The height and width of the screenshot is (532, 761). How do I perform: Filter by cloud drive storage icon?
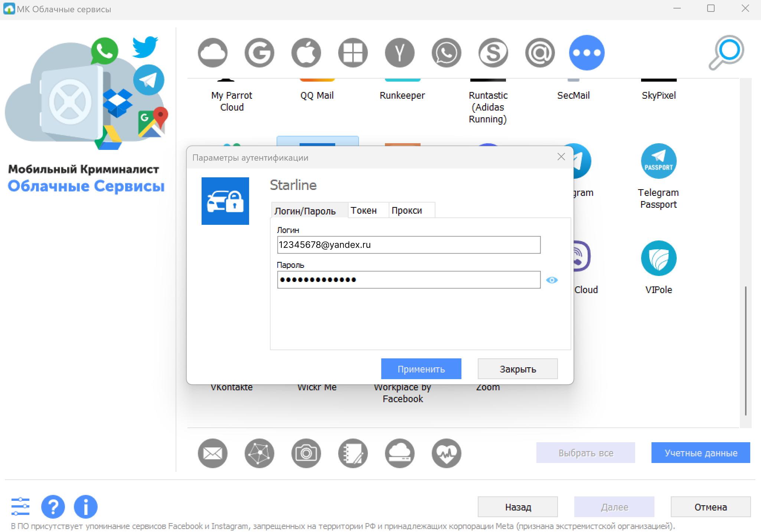[x=400, y=453]
